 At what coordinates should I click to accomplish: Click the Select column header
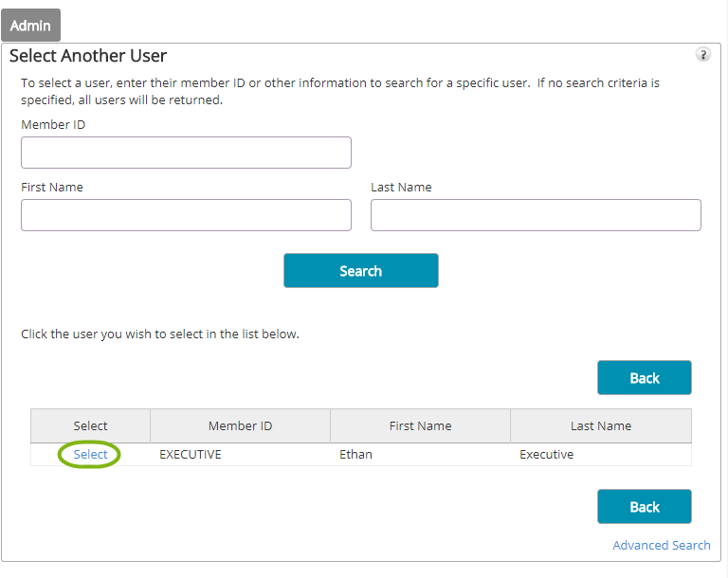click(x=91, y=425)
